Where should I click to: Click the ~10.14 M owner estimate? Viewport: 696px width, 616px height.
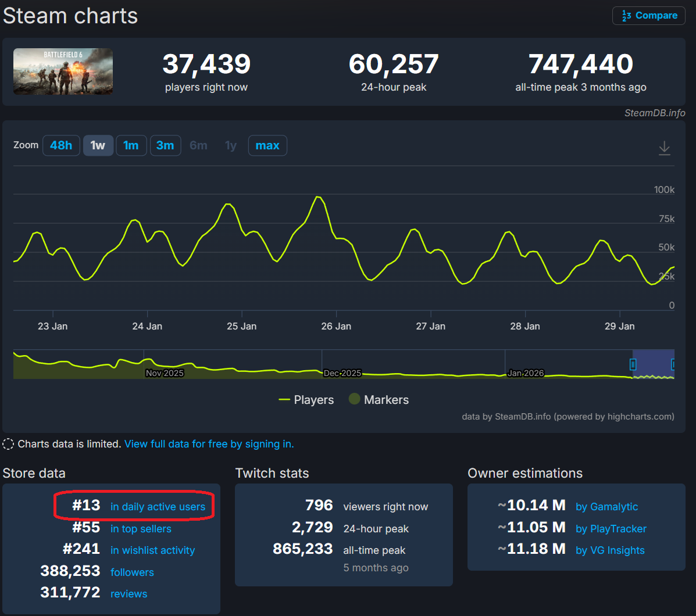[531, 505]
